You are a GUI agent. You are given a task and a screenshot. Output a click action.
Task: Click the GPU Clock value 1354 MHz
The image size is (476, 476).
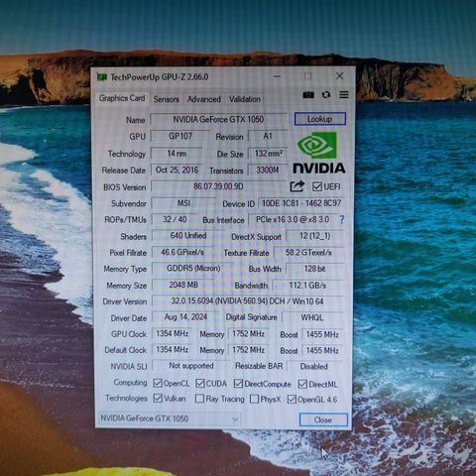173,333
